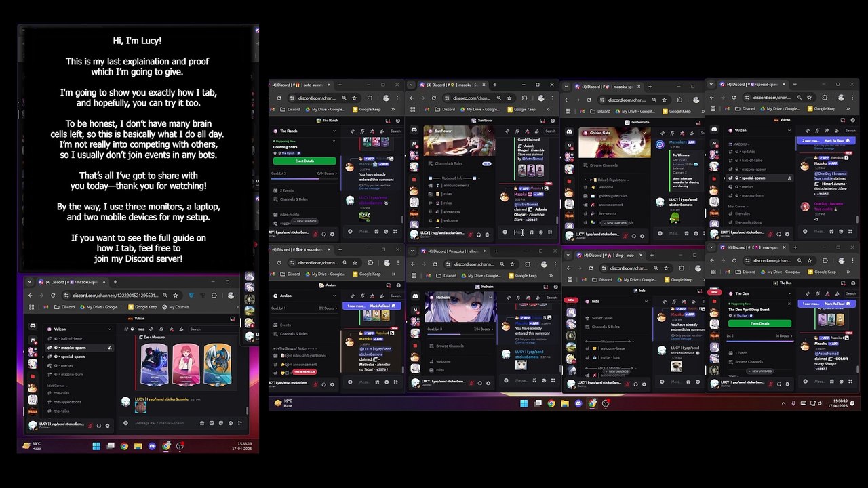Expand Vulcan server menu in mazoku-spawn window
This screenshot has height=488, width=868.
pyautogui.click(x=109, y=329)
